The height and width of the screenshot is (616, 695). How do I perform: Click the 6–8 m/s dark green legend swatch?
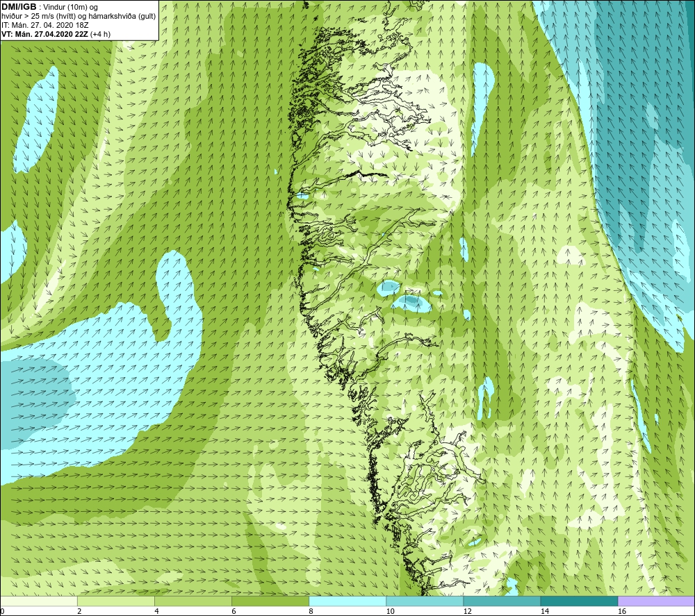(270, 601)
